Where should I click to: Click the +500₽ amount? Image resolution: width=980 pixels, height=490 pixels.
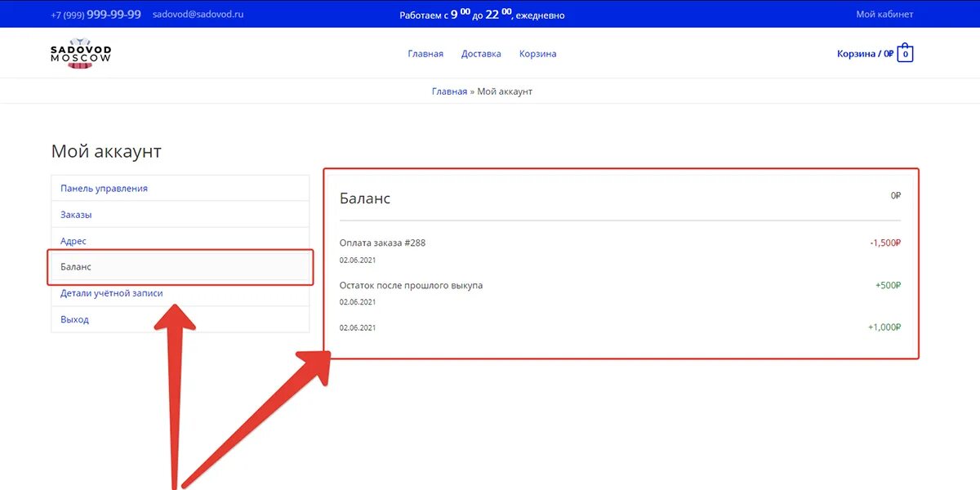coord(888,285)
